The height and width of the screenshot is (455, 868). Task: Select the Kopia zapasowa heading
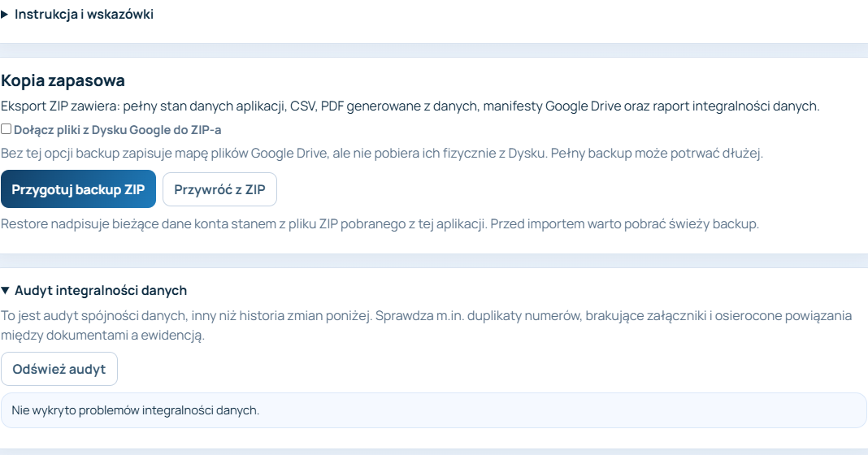click(x=63, y=80)
